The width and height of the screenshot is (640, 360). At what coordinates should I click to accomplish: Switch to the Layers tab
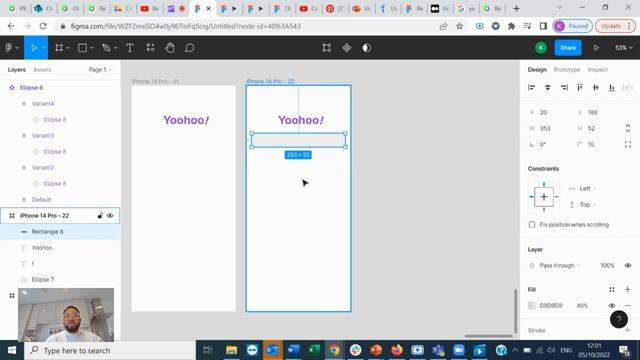(17, 70)
